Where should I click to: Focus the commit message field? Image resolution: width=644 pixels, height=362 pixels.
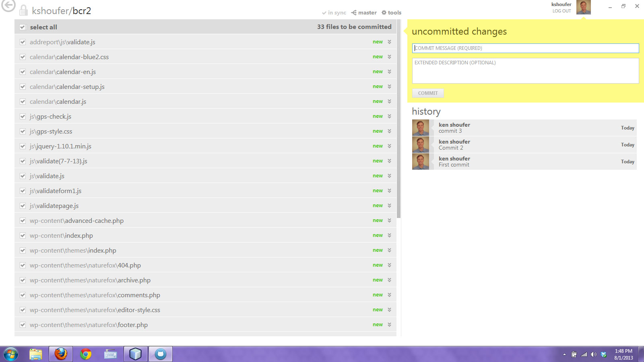pyautogui.click(x=525, y=48)
